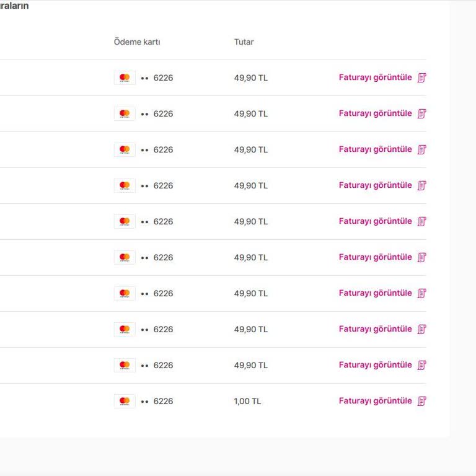
Task: Open "Faturayı görüntüle" link in the first row
Action: coord(375,77)
